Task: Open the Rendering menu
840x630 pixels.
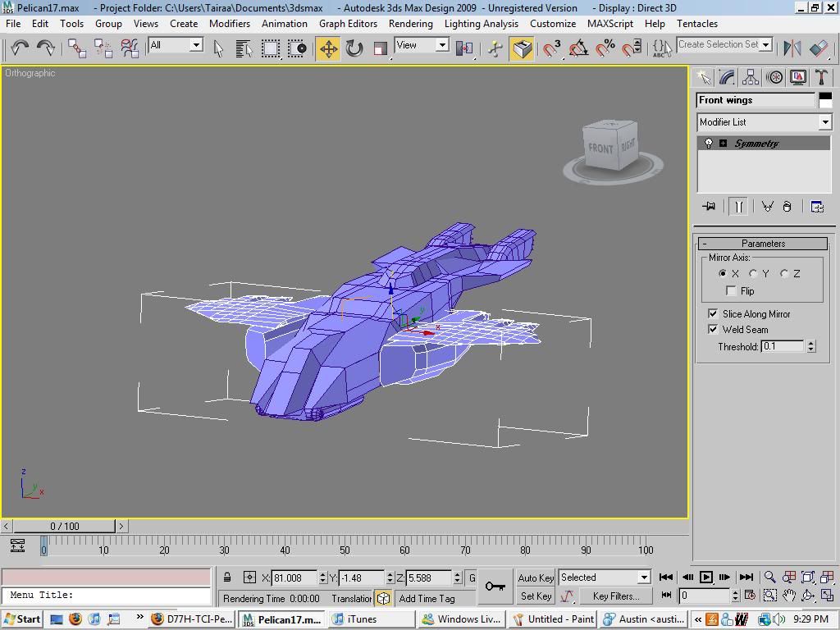Action: click(x=410, y=24)
